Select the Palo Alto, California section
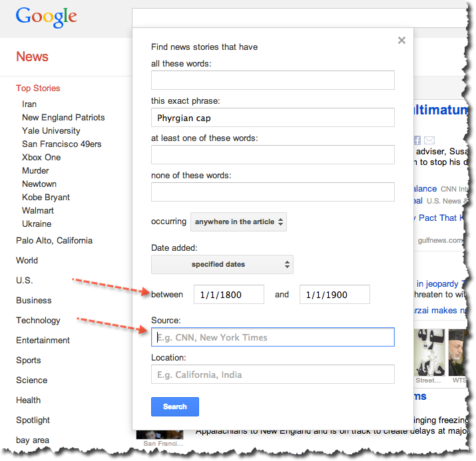This screenshot has height=461, width=476. 54,241
